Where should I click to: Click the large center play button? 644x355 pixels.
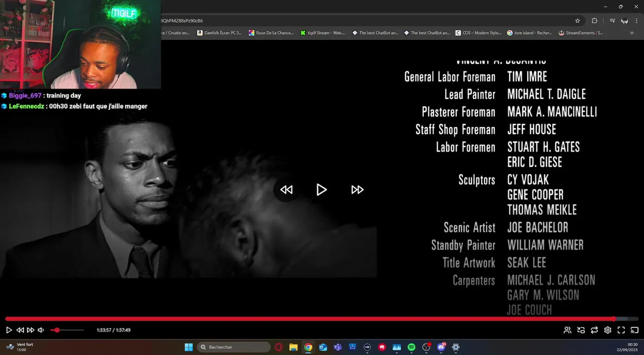(x=322, y=190)
